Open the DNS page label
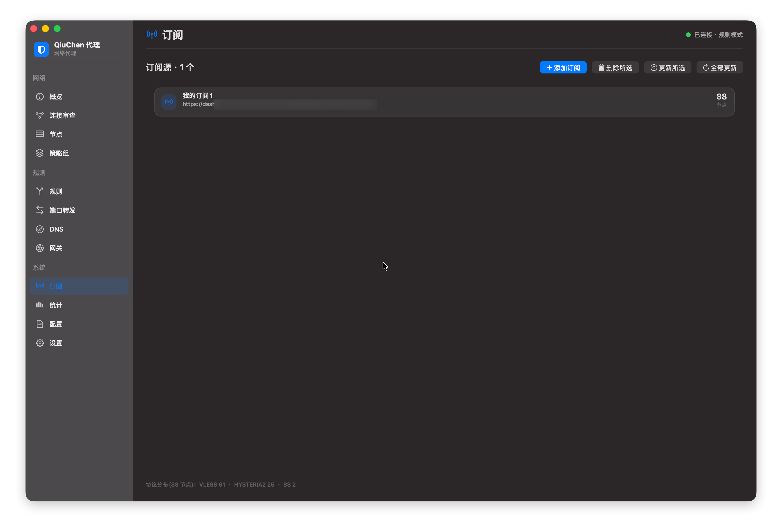 [x=57, y=229]
